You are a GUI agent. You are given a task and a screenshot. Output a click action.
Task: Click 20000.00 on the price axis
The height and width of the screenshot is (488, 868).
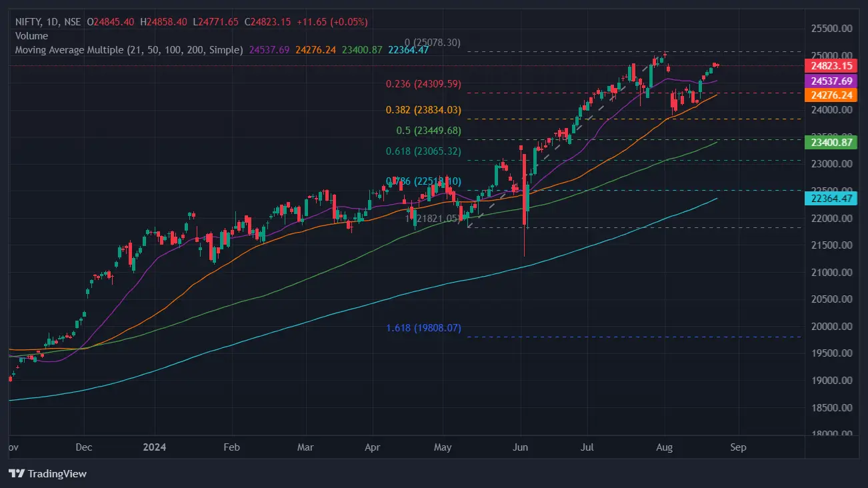pyautogui.click(x=831, y=327)
